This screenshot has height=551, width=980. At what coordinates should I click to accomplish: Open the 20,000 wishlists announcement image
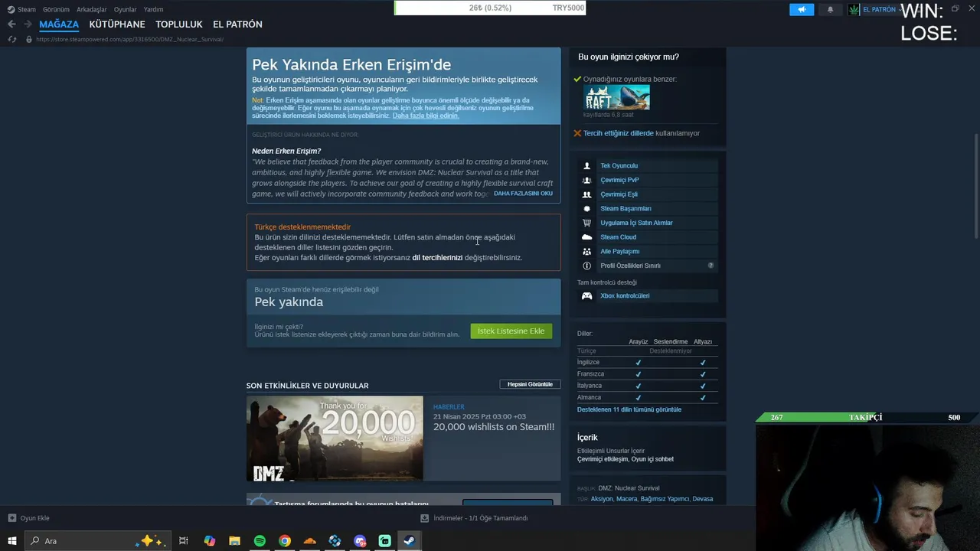tap(335, 439)
